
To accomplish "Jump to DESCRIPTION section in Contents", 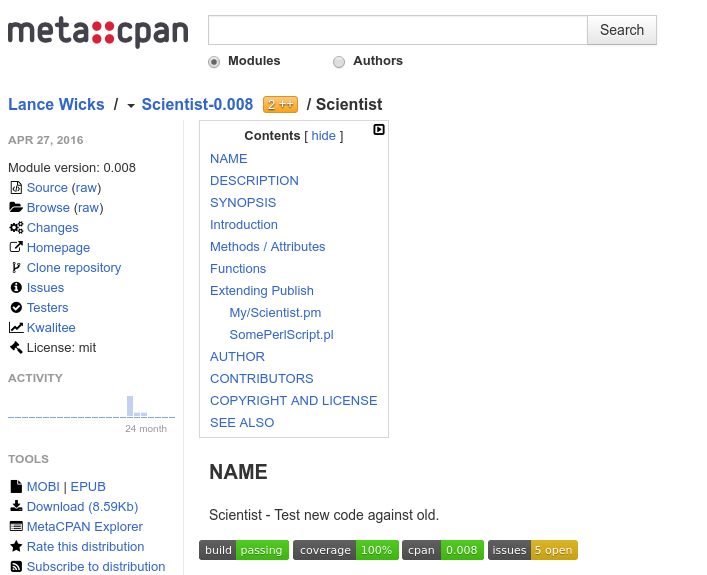I will [x=254, y=181].
